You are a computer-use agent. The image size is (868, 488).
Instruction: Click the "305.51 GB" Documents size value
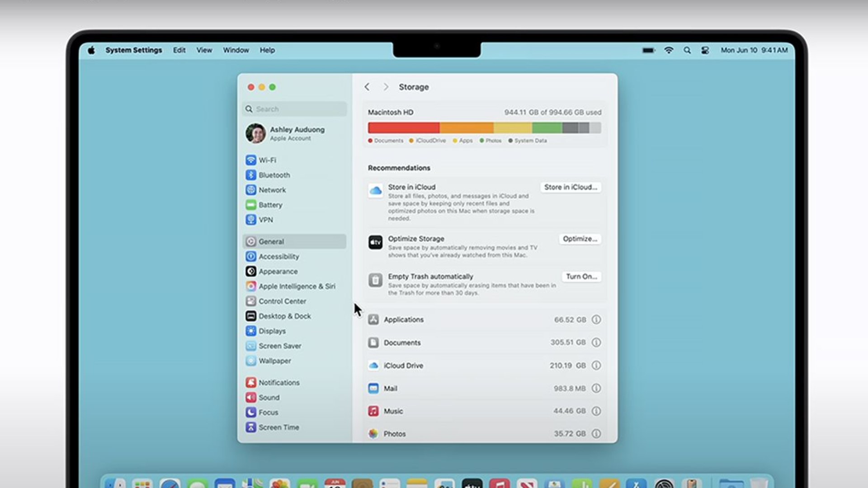click(x=568, y=343)
